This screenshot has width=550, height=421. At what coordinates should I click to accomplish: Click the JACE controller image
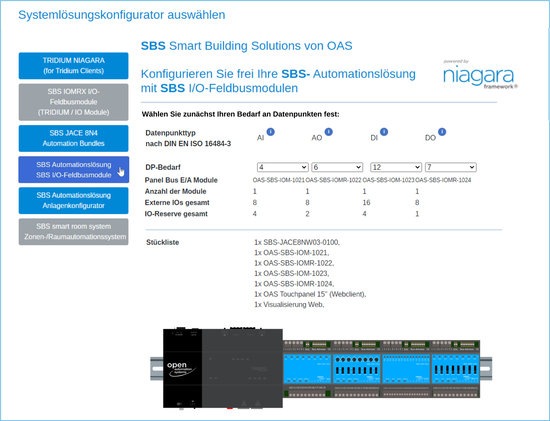coord(223,368)
